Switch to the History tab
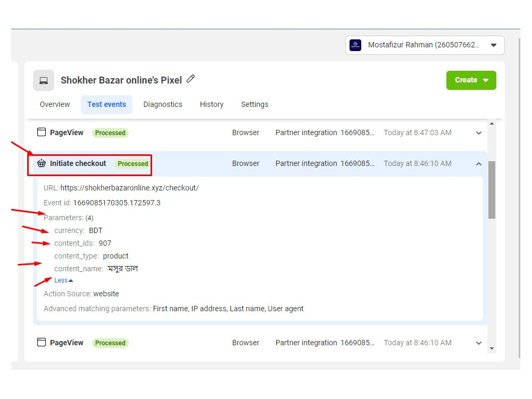The width and height of the screenshot is (532, 399). coord(211,104)
